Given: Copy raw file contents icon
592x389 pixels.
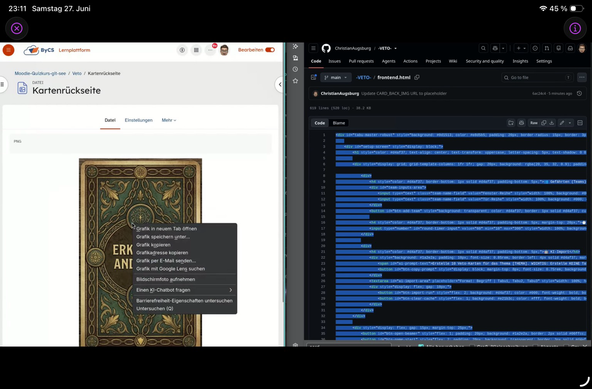Looking at the screenshot, I should pyautogui.click(x=544, y=123).
